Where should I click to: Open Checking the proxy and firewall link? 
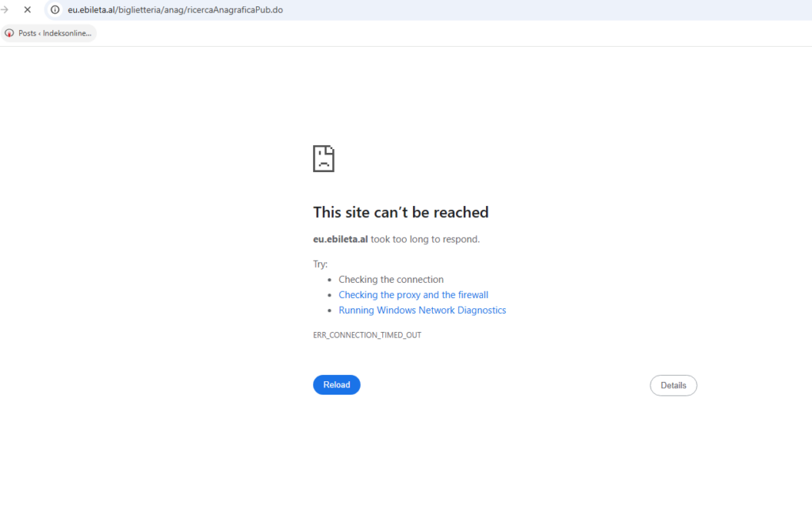[413, 295]
